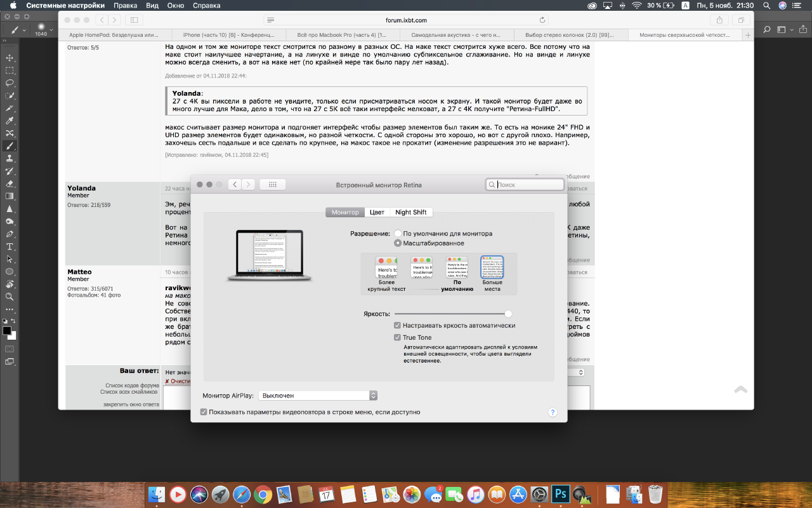This screenshot has height=508, width=812.
Task: Open the Night Shift tab
Action: point(411,212)
